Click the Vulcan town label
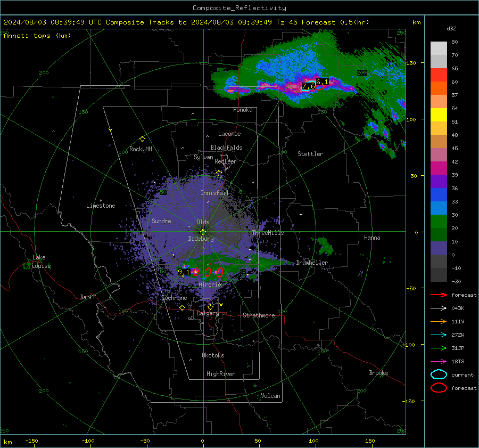The image size is (479, 448). coord(270,396)
